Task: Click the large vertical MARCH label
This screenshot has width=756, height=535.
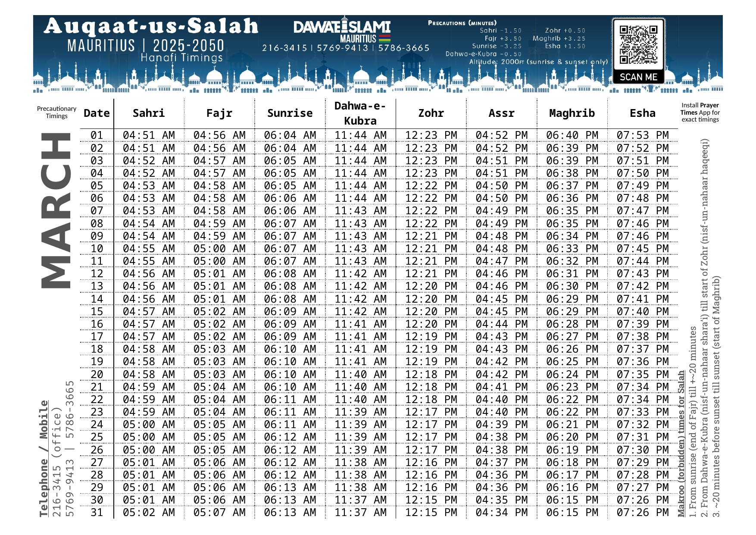Action: pyautogui.click(x=56, y=210)
